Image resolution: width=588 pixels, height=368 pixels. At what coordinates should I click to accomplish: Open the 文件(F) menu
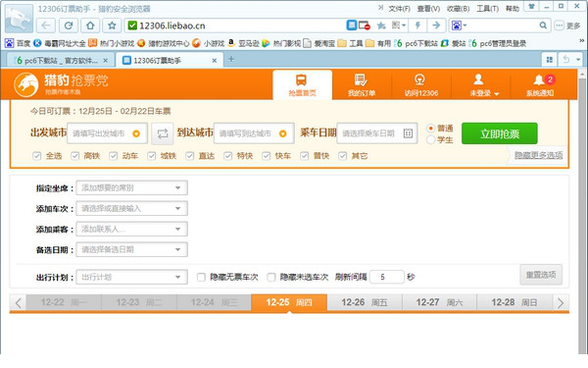pos(399,8)
